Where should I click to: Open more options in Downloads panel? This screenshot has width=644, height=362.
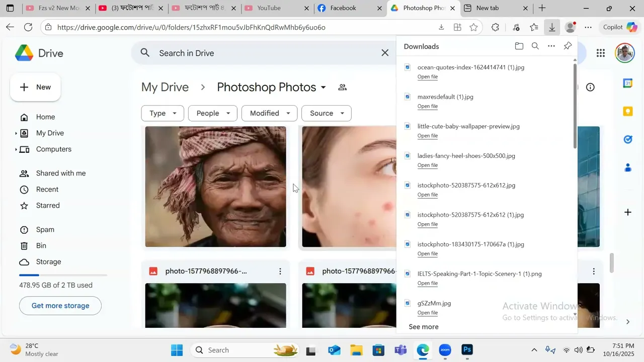pyautogui.click(x=551, y=46)
